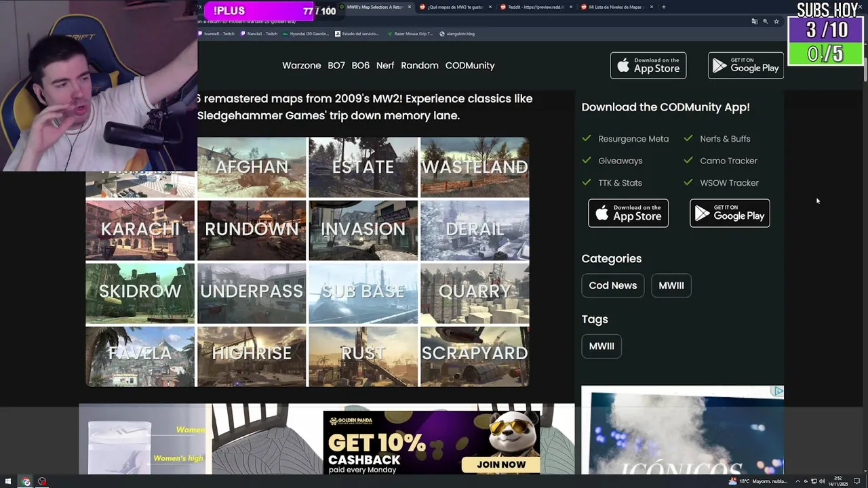Open the MWIII tag under Tags
Screen dimensions: 868x488
[x=601, y=346]
